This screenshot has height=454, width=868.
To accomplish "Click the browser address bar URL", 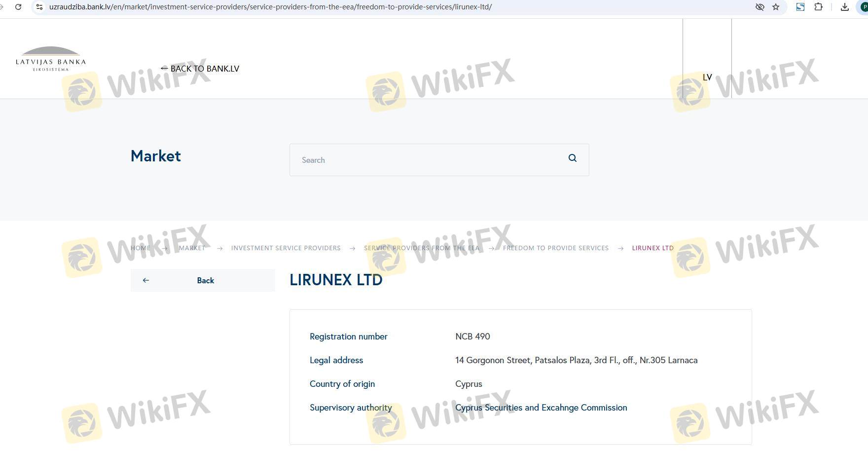I will pos(270,7).
